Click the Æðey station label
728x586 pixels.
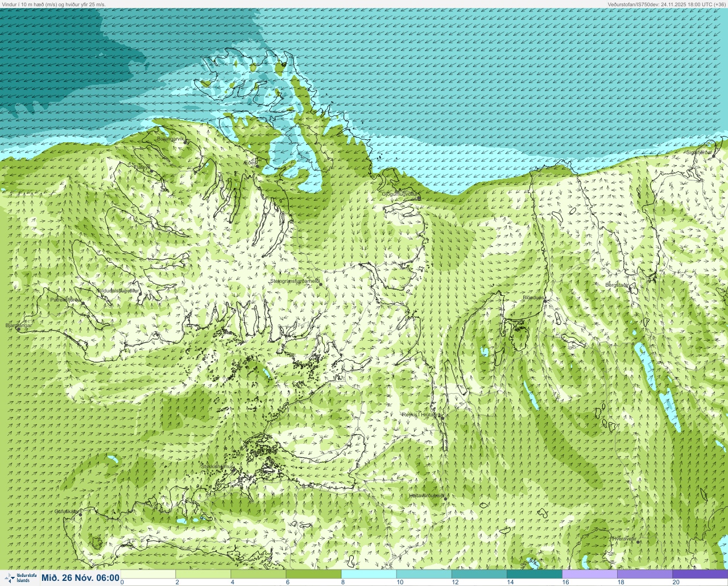pyautogui.click(x=250, y=162)
